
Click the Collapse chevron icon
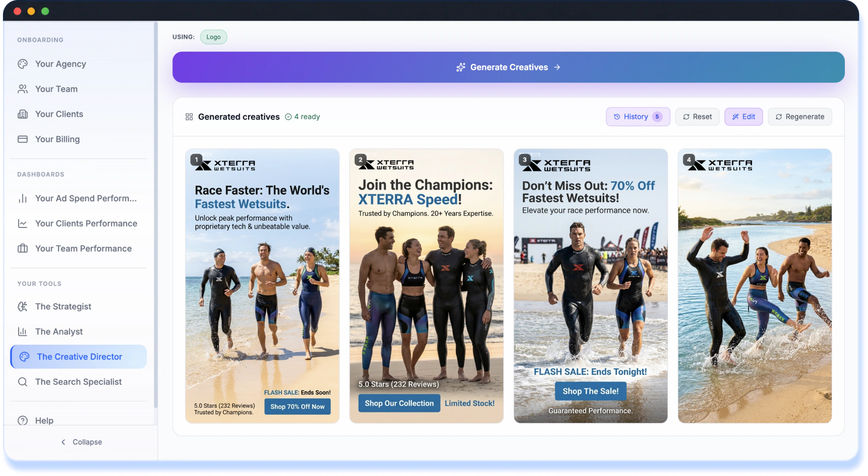[x=63, y=442]
